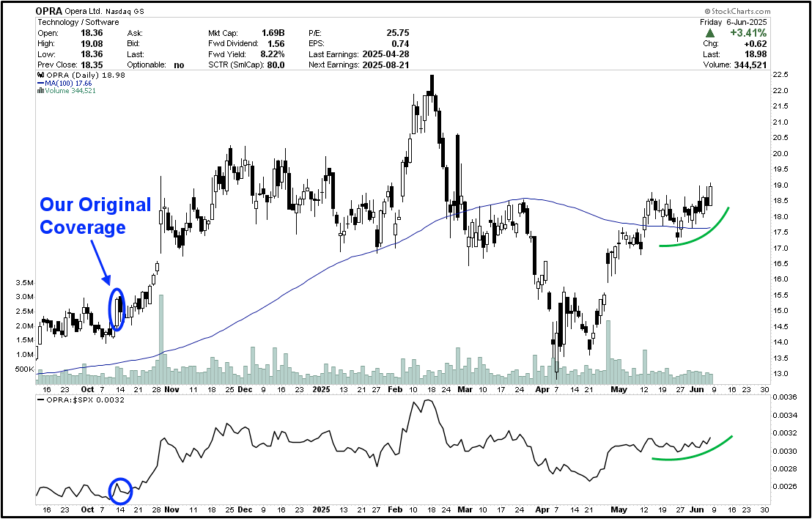Click the peak of the blue 100-day MA line
The image size is (812, 519).
[525, 199]
